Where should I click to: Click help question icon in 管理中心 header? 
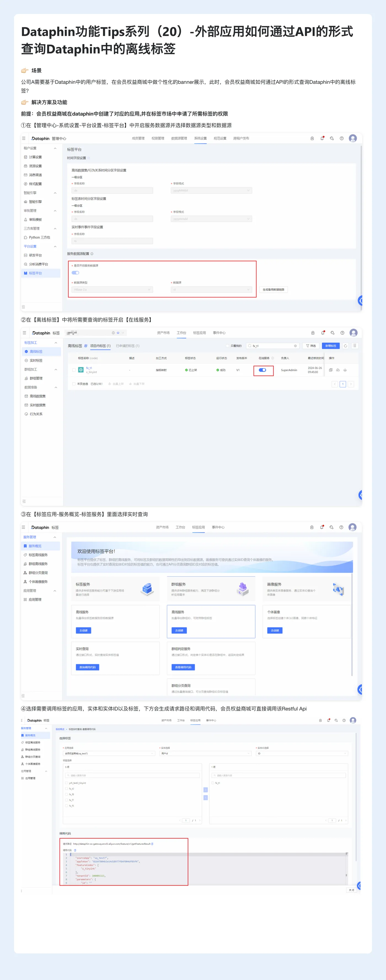[341, 138]
